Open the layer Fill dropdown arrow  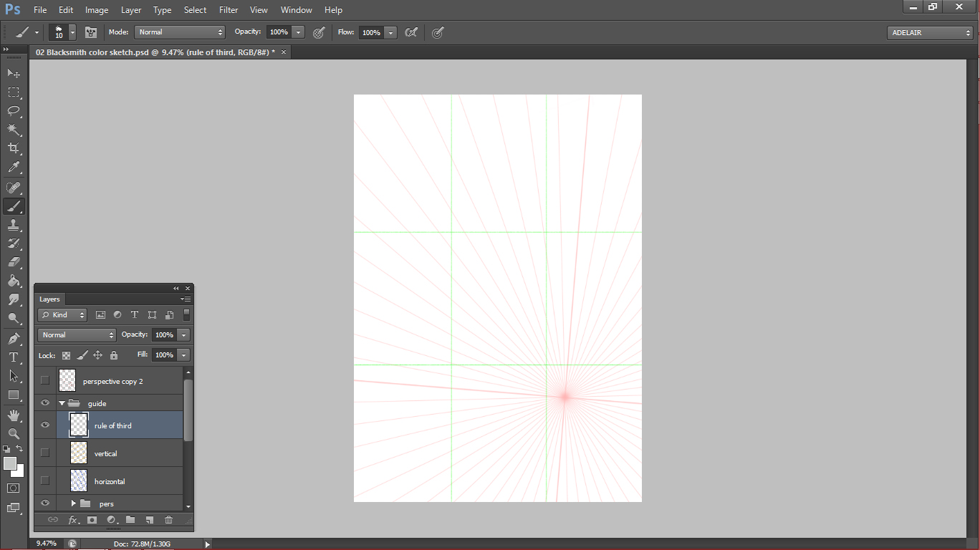pyautogui.click(x=184, y=355)
